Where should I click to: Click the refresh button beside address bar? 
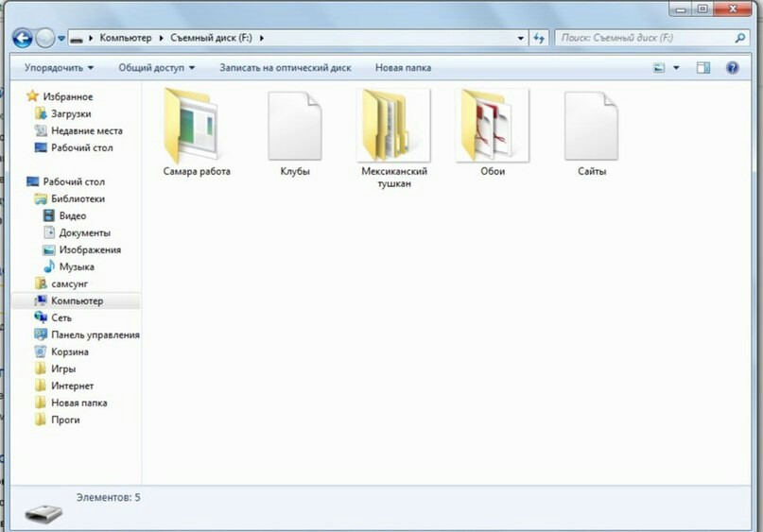(540, 38)
